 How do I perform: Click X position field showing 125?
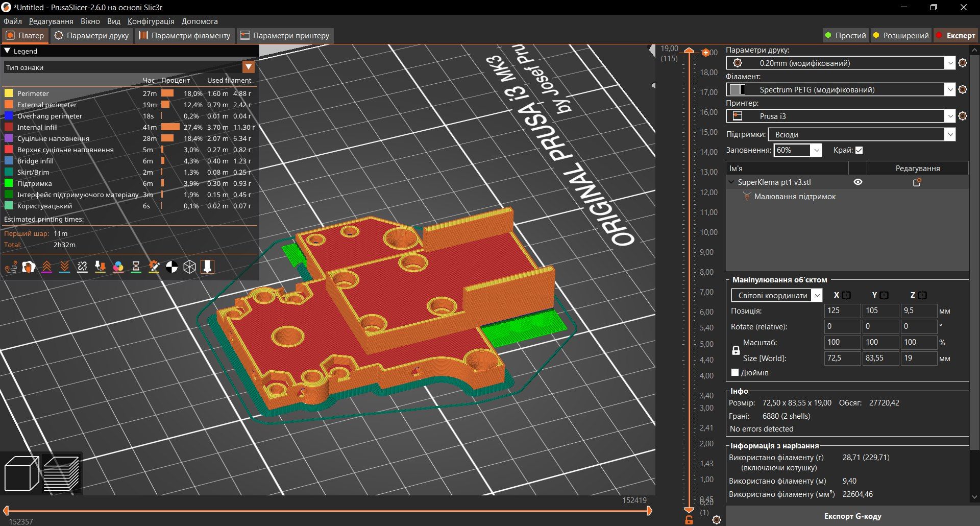pos(842,310)
